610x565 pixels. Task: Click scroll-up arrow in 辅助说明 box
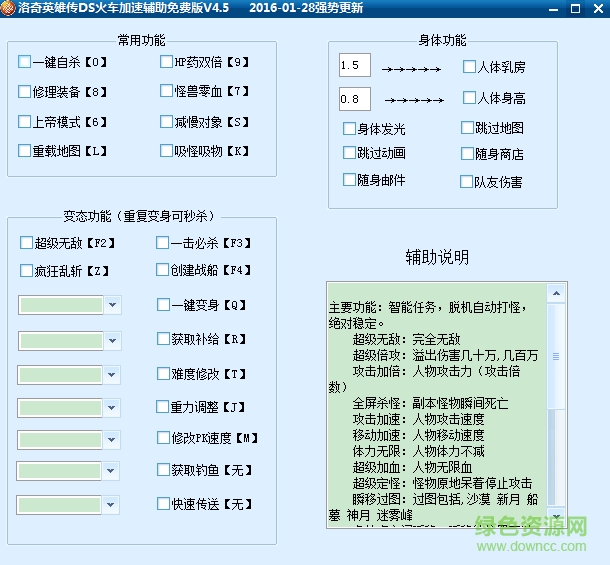pyautogui.click(x=556, y=293)
